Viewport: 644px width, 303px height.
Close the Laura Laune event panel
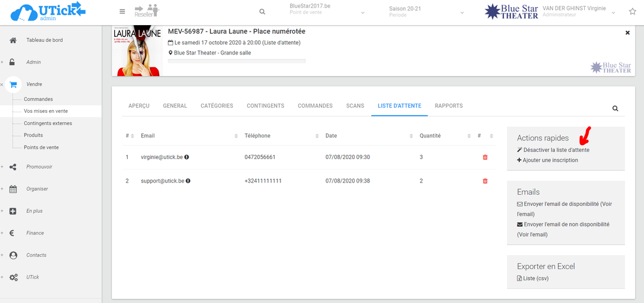coord(628,33)
